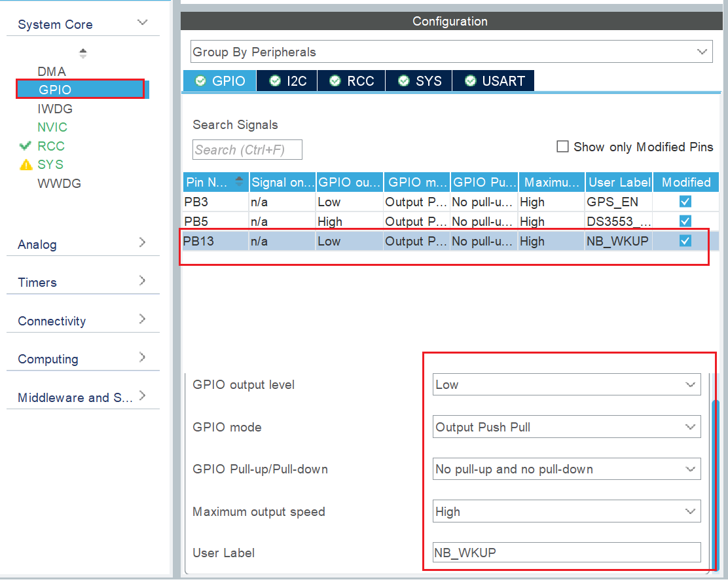Open the GPIO mode dropdown
This screenshot has width=728, height=586.
pos(566,428)
